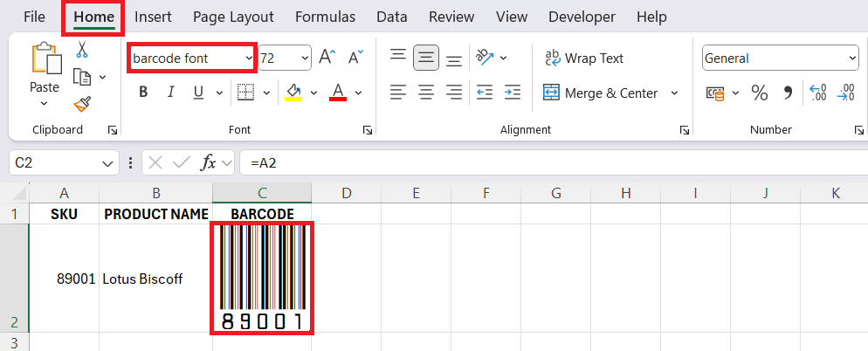Open Orientation dropdown arrow

(503, 58)
